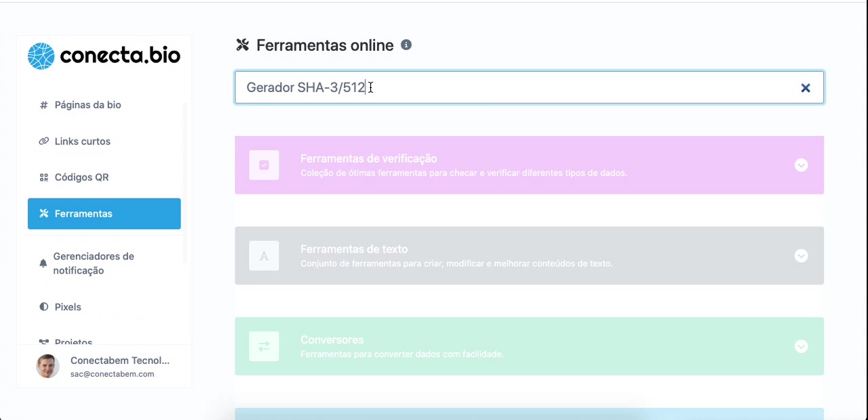
Task: Open Códigos QR via its grid icon
Action: click(x=43, y=177)
